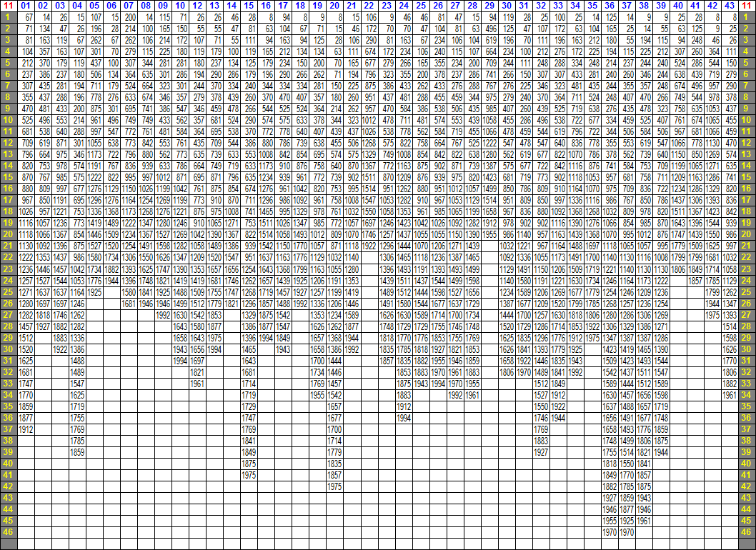Click right-side row header 12
756x550 pixels.
(x=747, y=143)
